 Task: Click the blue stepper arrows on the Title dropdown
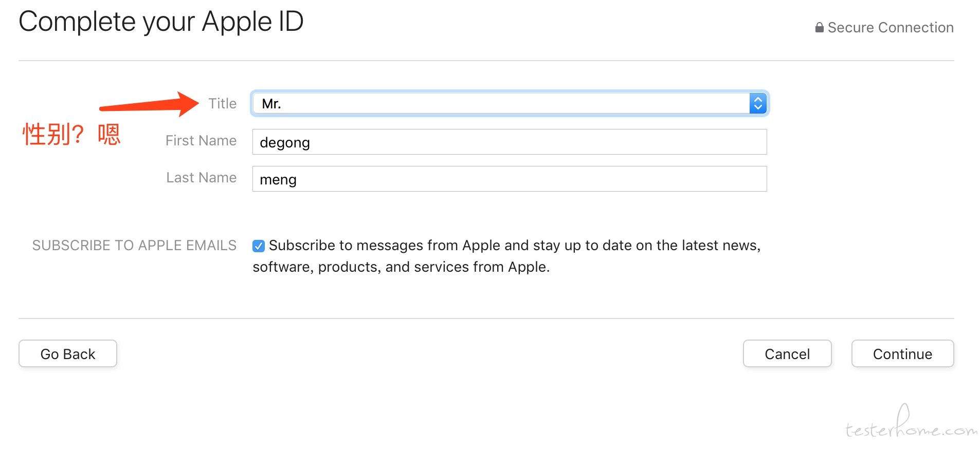tap(757, 104)
